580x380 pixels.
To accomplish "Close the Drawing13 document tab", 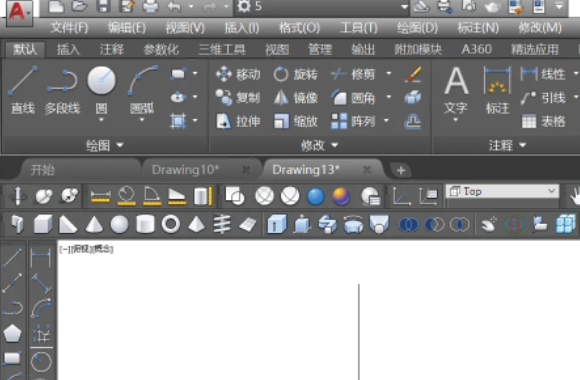I will click(367, 170).
